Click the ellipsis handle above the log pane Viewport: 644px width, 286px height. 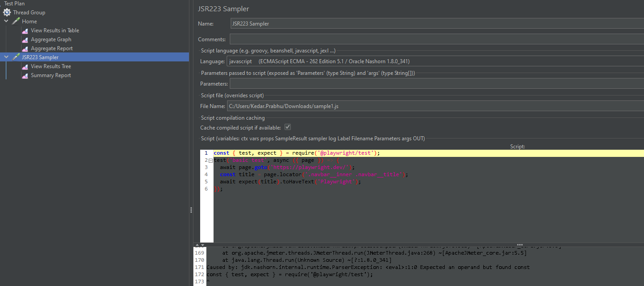coord(519,245)
